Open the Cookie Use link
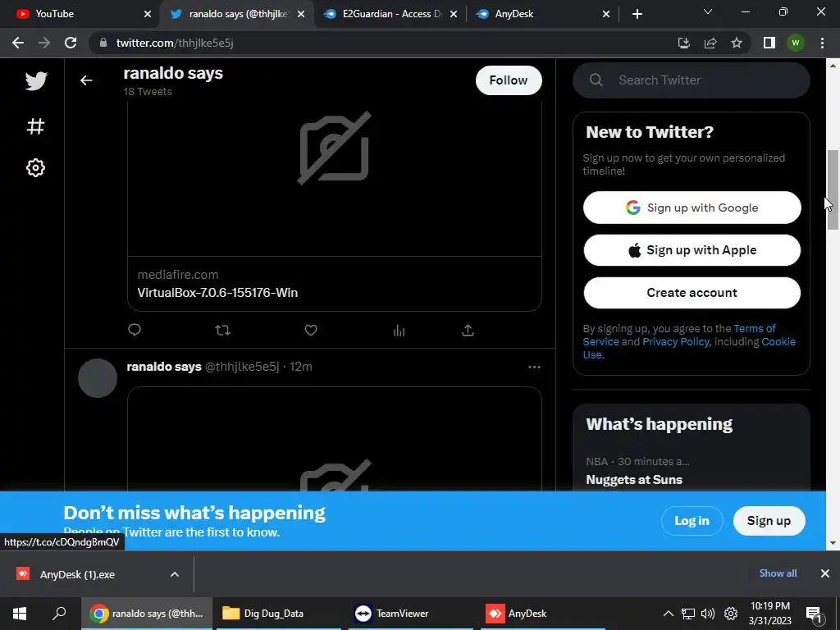Viewport: 840px width, 630px height. coord(778,342)
